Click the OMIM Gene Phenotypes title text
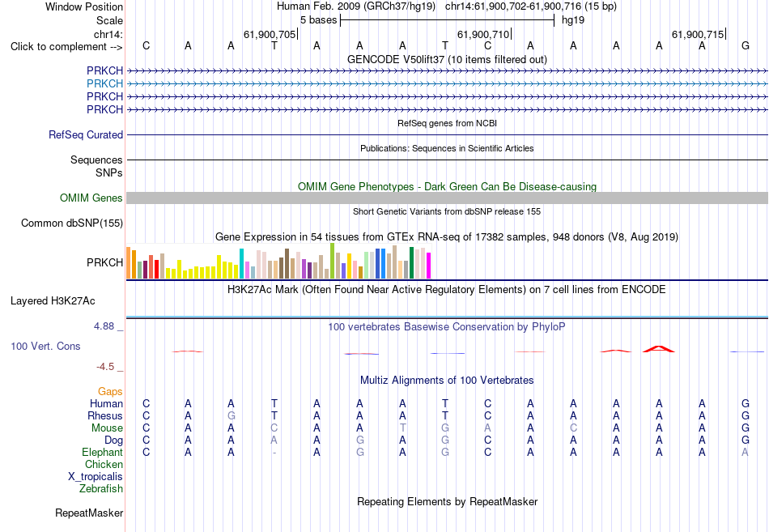Screen dimensions: 769x532 pos(447,186)
